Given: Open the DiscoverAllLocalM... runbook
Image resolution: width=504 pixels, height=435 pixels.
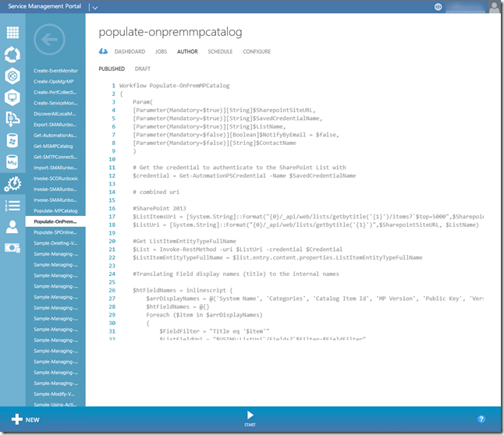Looking at the screenshot, I should (x=55, y=114).
